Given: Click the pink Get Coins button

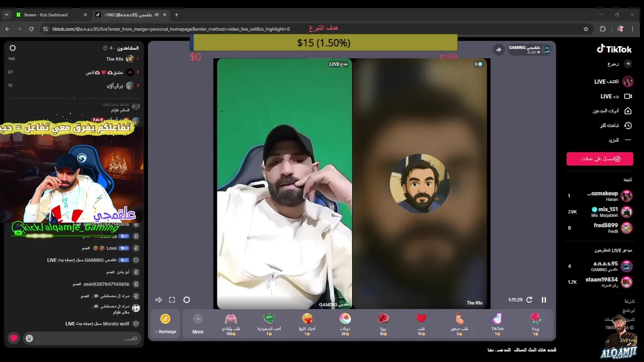Looking at the screenshot, I should 600,159.
